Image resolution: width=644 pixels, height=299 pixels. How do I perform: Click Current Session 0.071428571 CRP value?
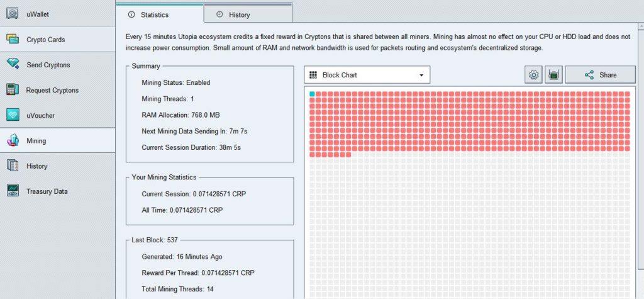(x=219, y=194)
